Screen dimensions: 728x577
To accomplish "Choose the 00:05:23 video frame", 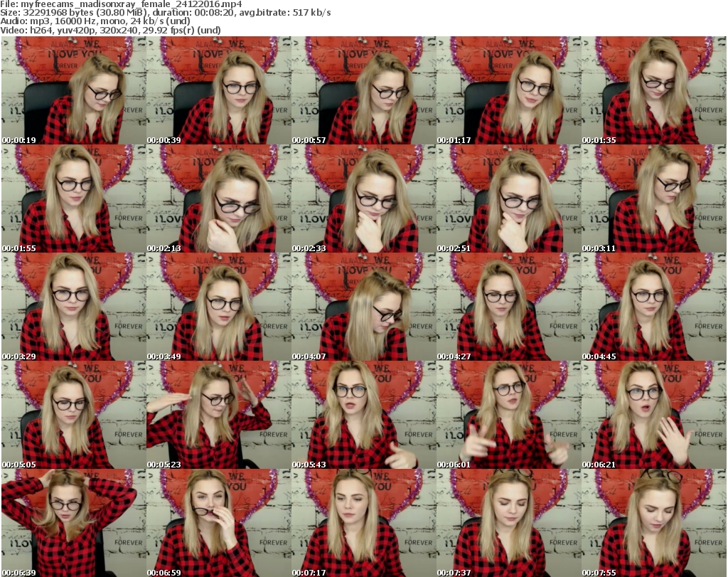I will pyautogui.click(x=219, y=415).
